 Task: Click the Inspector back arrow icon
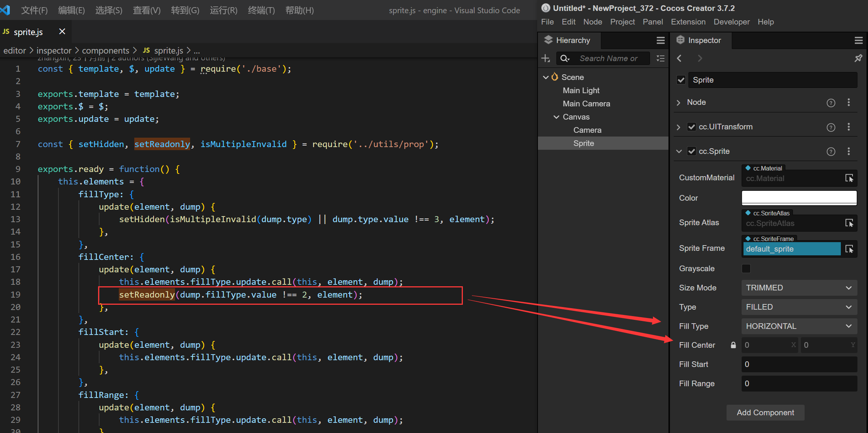tap(679, 58)
